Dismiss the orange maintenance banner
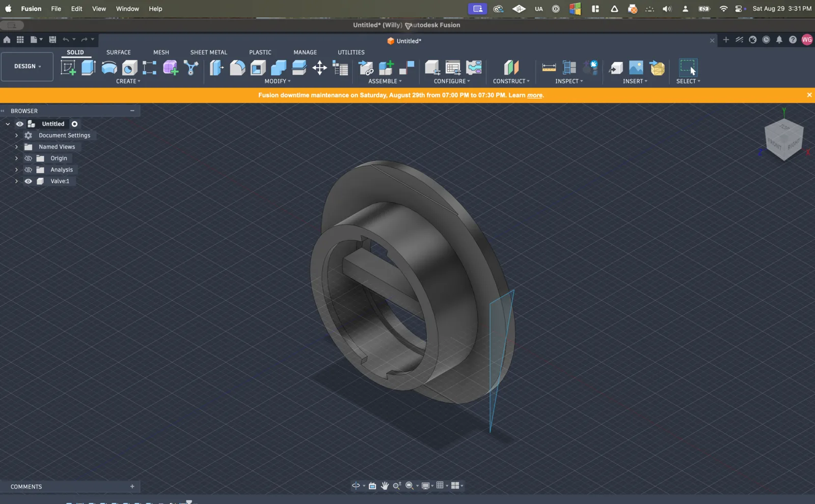Viewport: 815px width, 504px height. point(809,95)
